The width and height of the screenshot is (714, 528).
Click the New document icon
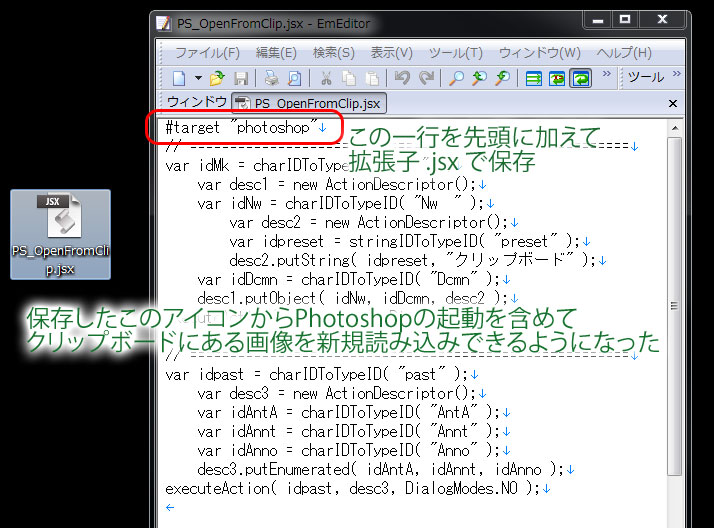click(x=179, y=78)
